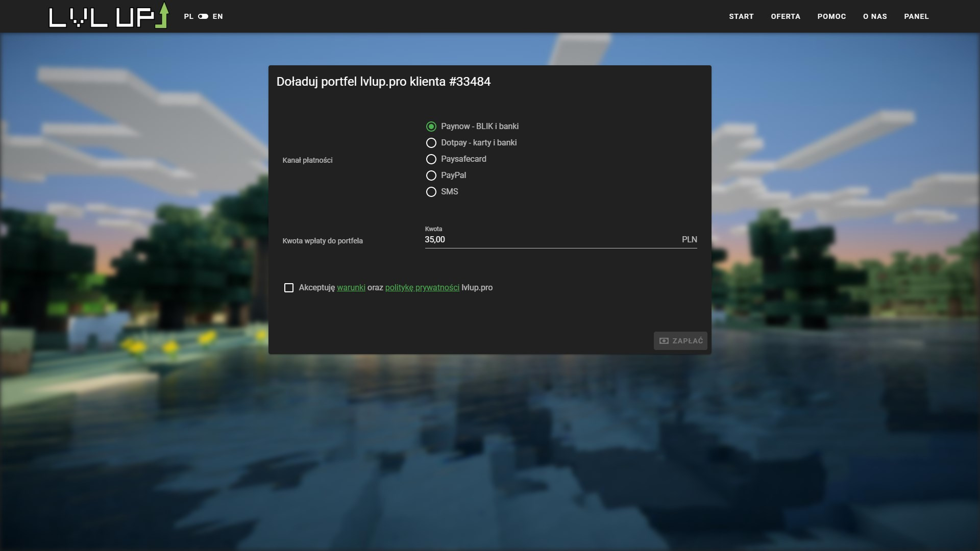
Task: Open the OFERTA menu item
Action: click(x=786, y=16)
